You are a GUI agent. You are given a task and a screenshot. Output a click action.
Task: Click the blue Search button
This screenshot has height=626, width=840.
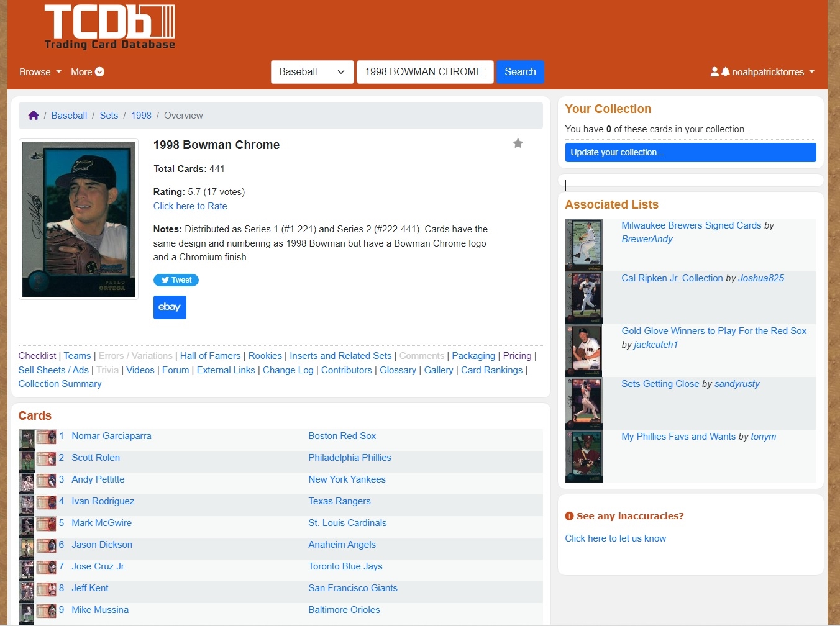coord(520,72)
